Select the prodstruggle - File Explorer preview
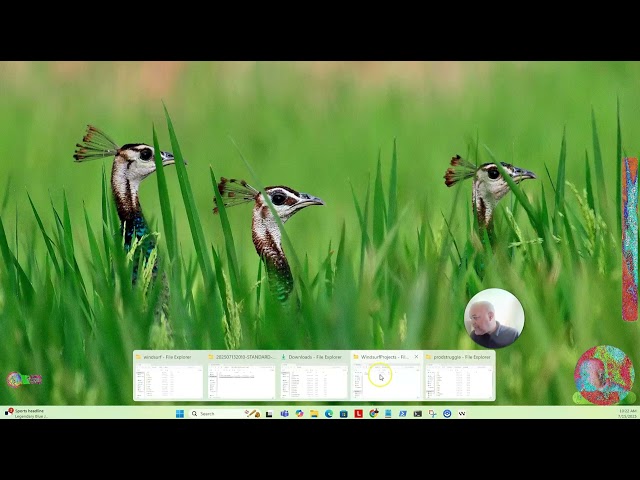 [459, 376]
